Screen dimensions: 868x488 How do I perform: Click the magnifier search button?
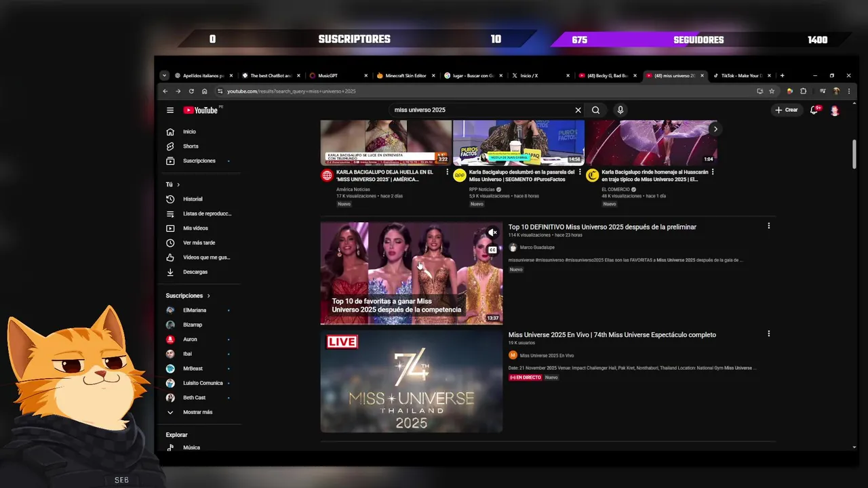[595, 110]
